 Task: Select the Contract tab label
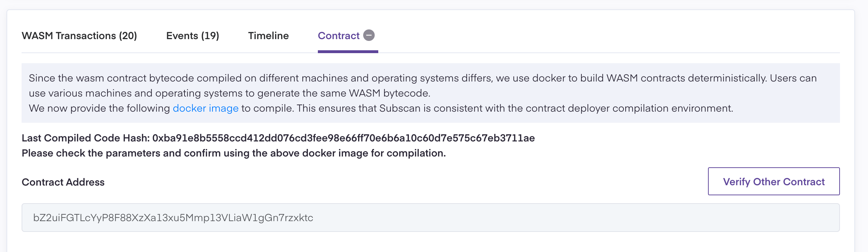coord(338,36)
